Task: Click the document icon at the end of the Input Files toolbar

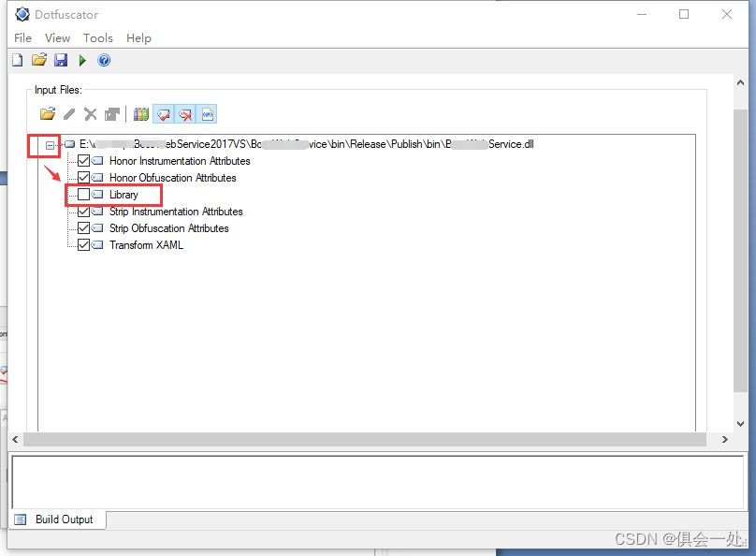Action: click(208, 114)
